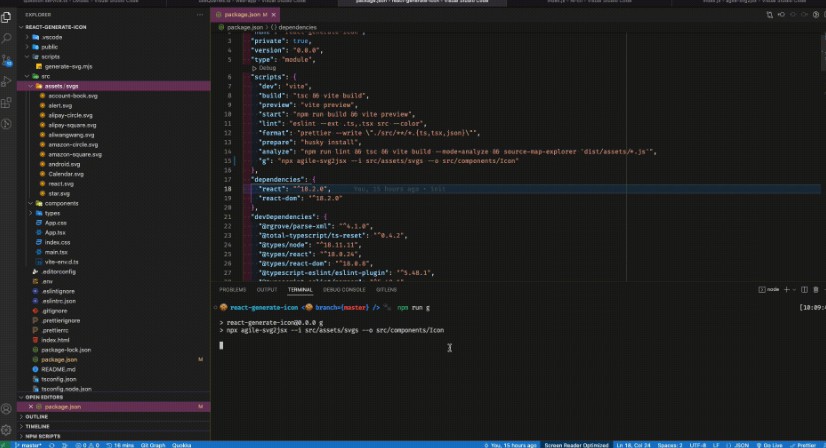The height and width of the screenshot is (448, 826).
Task: Switch to the Output panel tab
Action: point(267,289)
